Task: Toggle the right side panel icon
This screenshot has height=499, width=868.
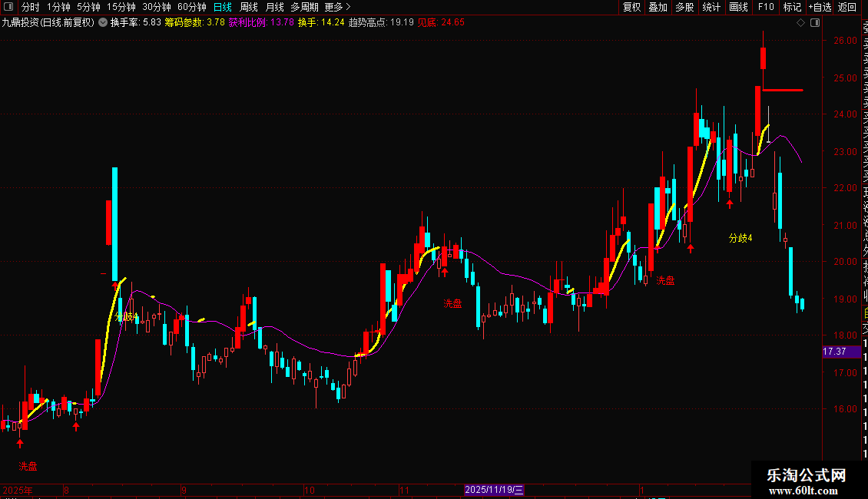Action: click(815, 23)
